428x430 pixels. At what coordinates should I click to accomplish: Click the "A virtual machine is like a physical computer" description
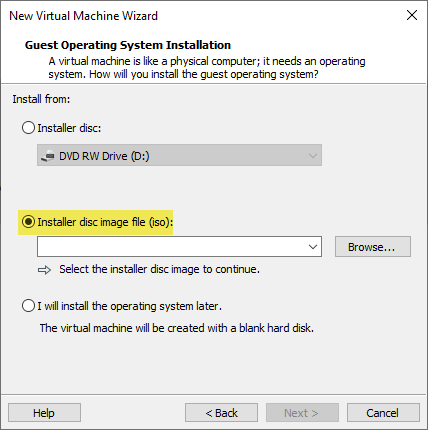[207, 68]
